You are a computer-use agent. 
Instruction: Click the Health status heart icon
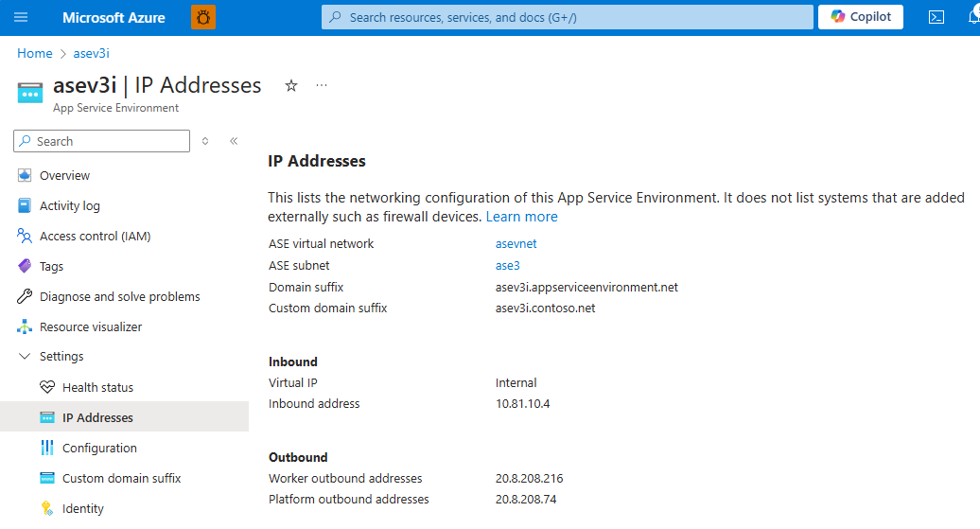coord(47,387)
